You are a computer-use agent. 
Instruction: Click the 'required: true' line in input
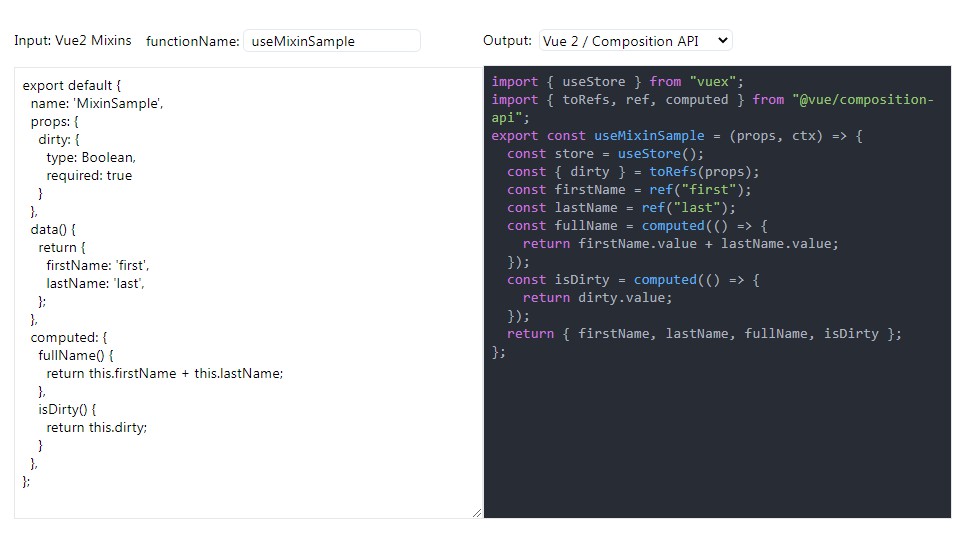click(x=89, y=175)
